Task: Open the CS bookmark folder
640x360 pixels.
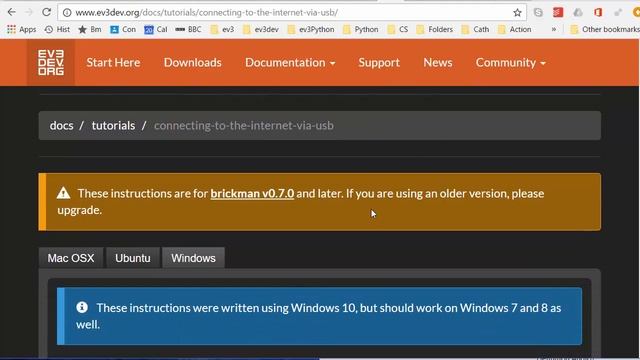Action: [398, 29]
